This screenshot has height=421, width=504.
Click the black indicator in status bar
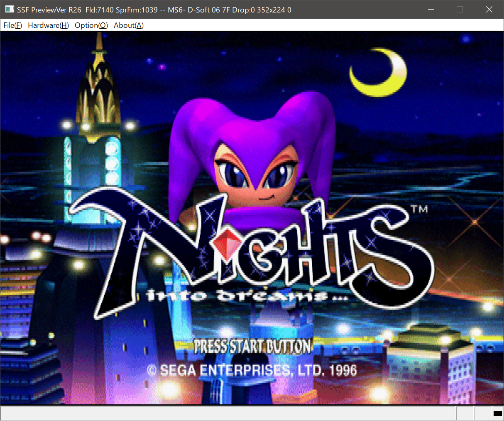497,414
